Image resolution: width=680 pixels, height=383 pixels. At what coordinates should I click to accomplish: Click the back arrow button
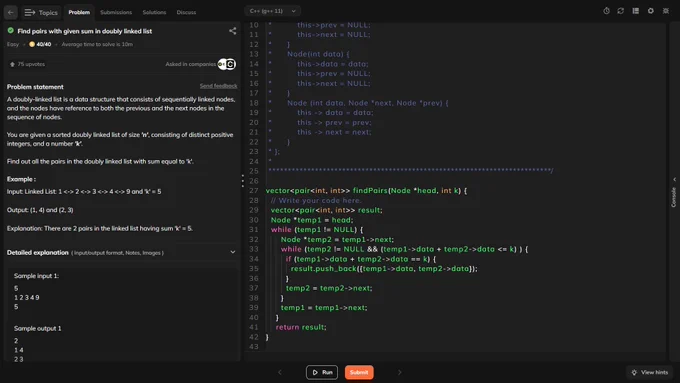[x=10, y=12]
